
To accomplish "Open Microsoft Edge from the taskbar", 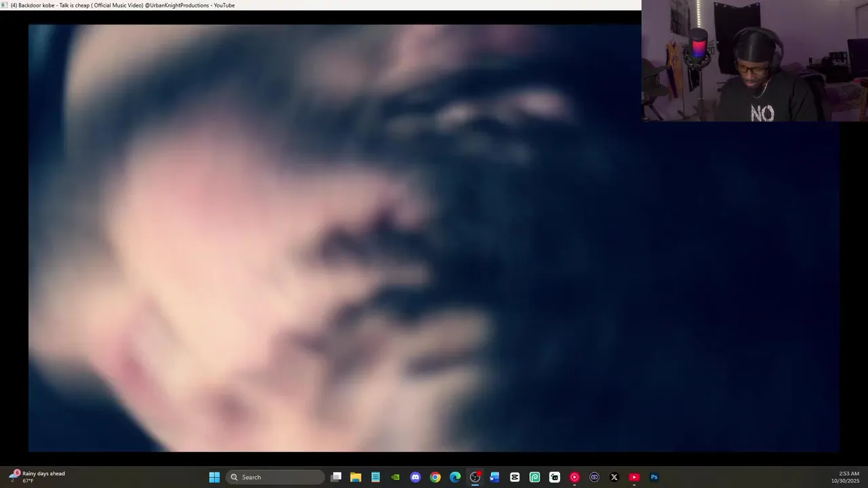I will pyautogui.click(x=455, y=477).
